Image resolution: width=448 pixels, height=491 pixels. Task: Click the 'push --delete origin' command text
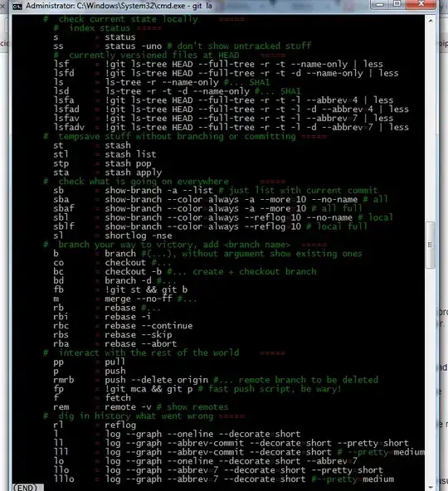[156, 380]
